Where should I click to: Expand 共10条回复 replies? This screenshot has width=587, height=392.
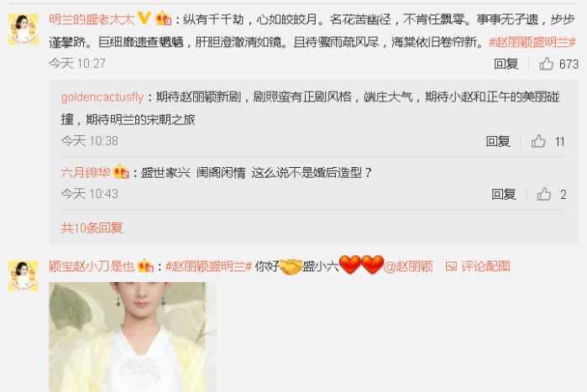[x=92, y=227]
